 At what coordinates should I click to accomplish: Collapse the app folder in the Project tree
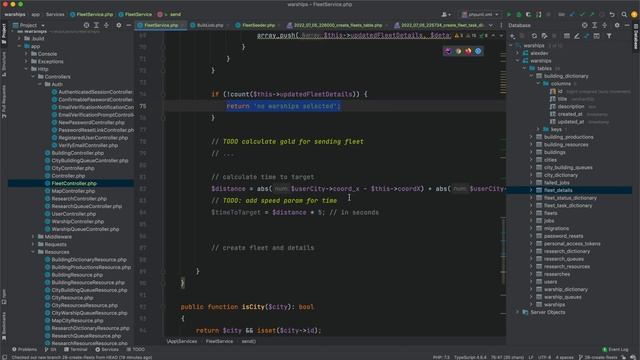pyautogui.click(x=19, y=46)
